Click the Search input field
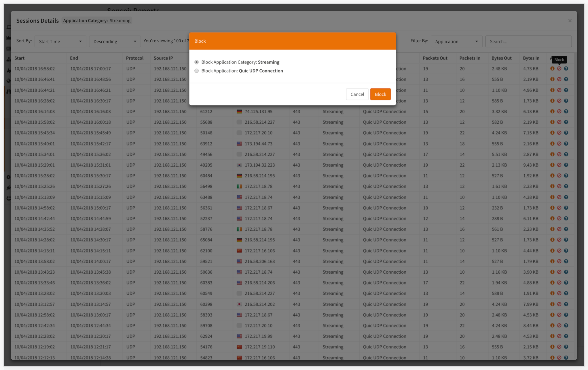588x370 pixels. [x=528, y=41]
